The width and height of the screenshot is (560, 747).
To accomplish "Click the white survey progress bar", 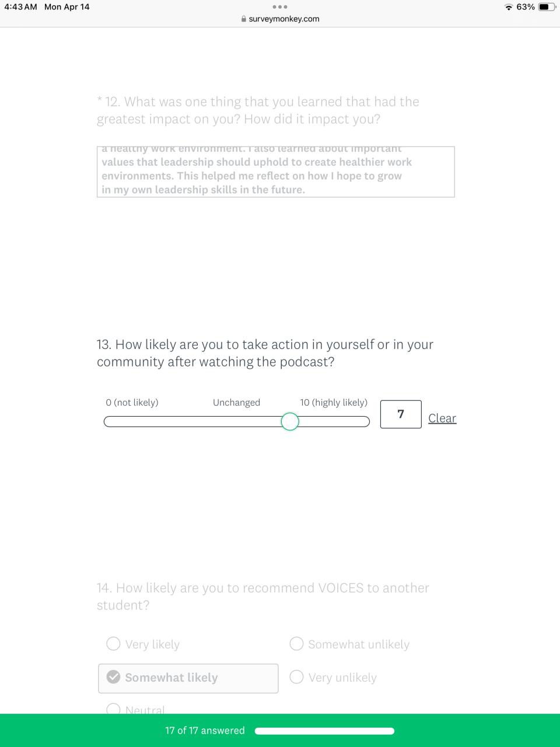I will pyautogui.click(x=324, y=731).
